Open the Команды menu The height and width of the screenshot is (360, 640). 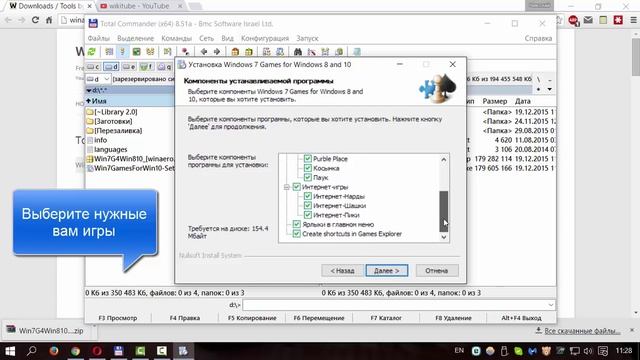click(176, 38)
